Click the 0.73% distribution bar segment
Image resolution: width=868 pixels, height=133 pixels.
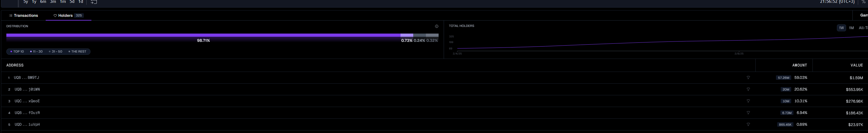click(x=407, y=35)
